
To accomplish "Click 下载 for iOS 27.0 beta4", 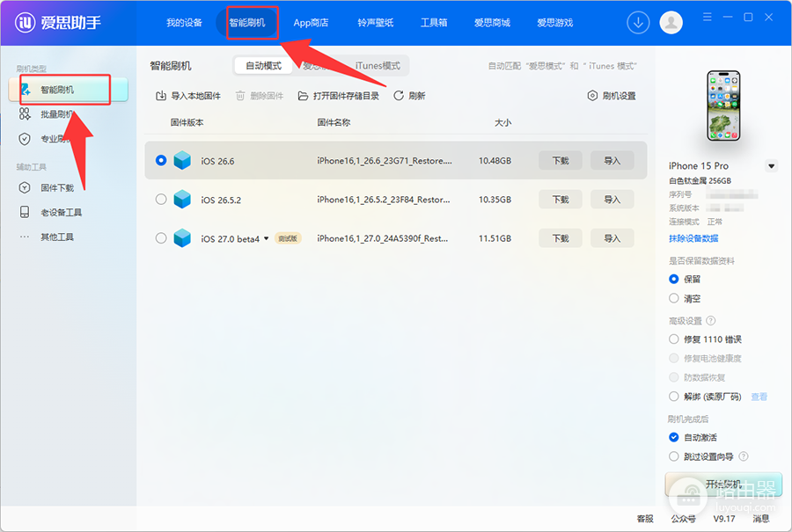I will coord(561,238).
